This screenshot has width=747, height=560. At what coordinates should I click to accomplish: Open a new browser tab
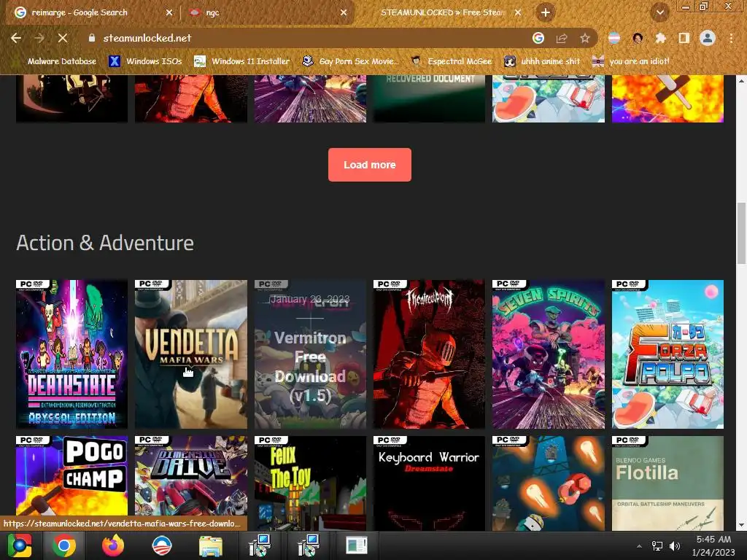pos(546,12)
